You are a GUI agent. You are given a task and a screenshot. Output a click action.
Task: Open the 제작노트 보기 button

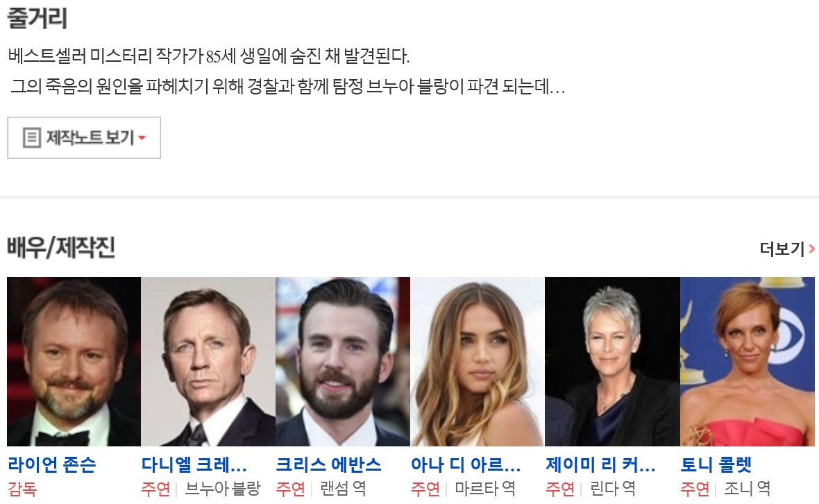point(84,138)
